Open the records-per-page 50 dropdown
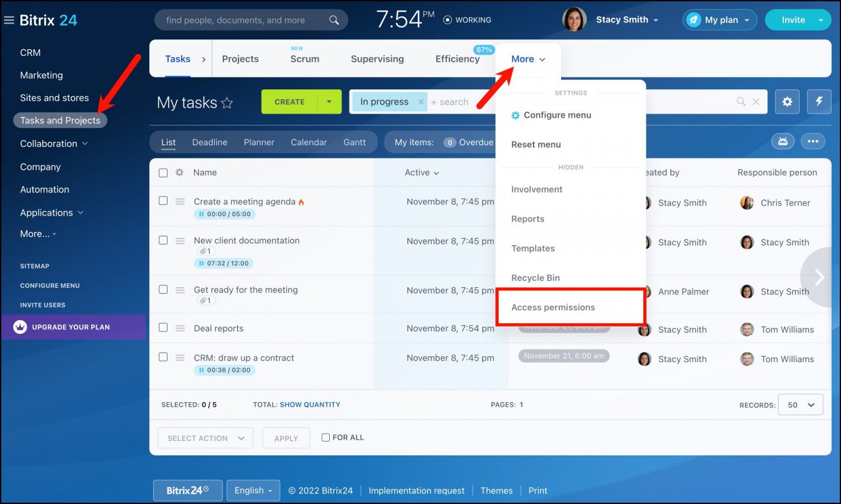 [x=800, y=405]
